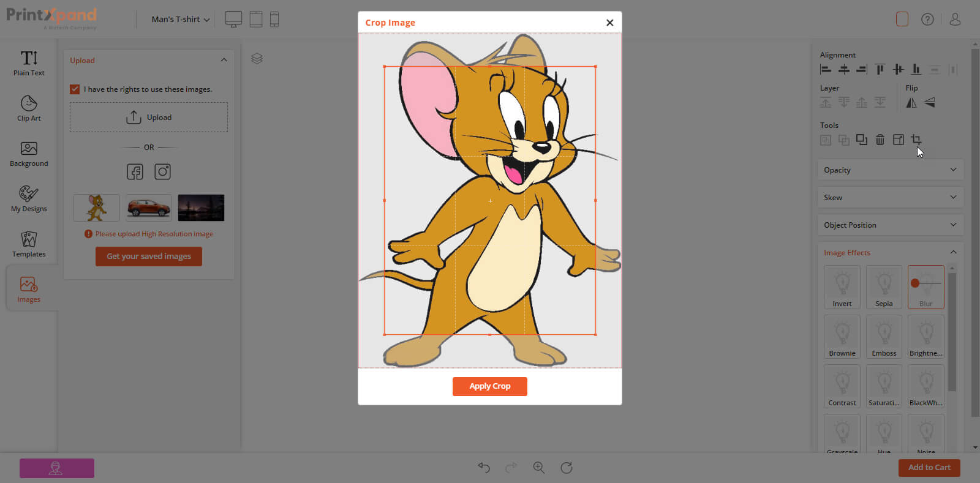
Task: Click the undo arrow icon
Action: (484, 468)
